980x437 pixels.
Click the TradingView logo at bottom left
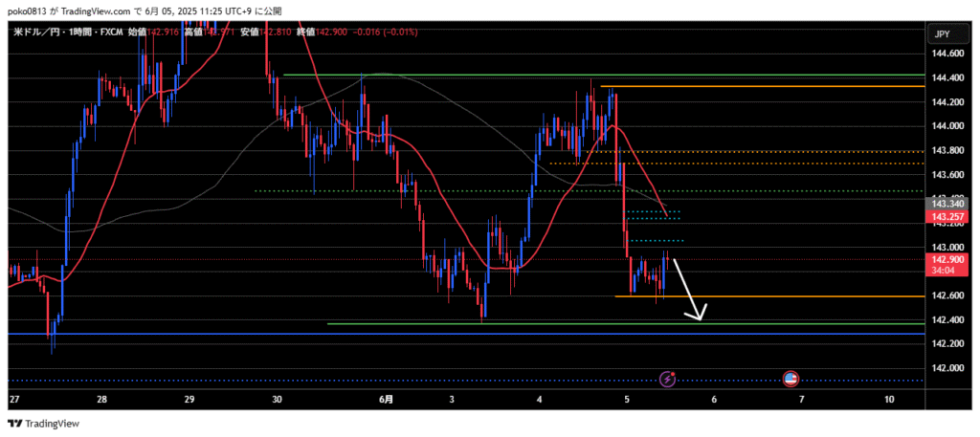click(44, 423)
